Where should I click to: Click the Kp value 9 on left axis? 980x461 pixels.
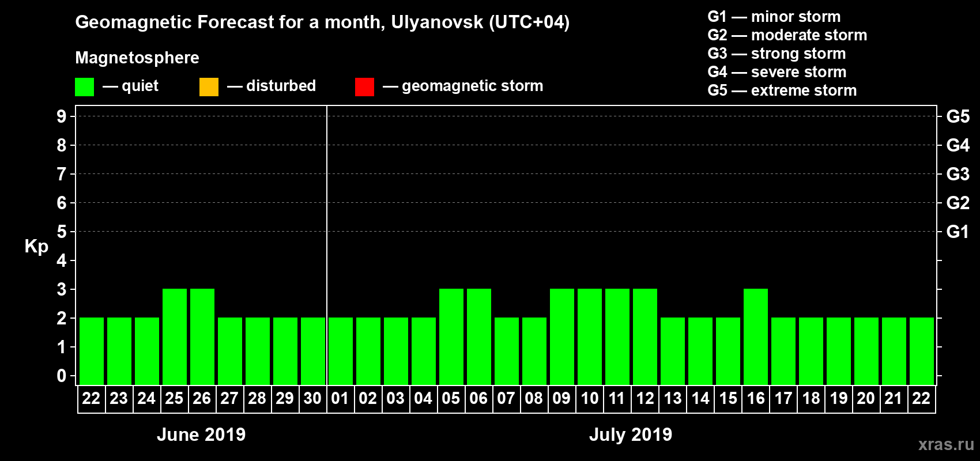pos(62,116)
